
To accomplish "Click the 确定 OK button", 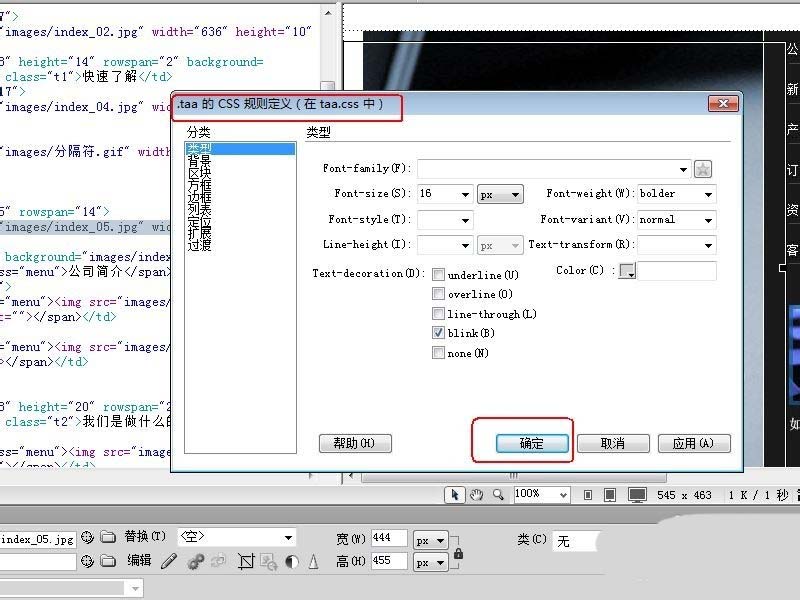I will pos(532,443).
